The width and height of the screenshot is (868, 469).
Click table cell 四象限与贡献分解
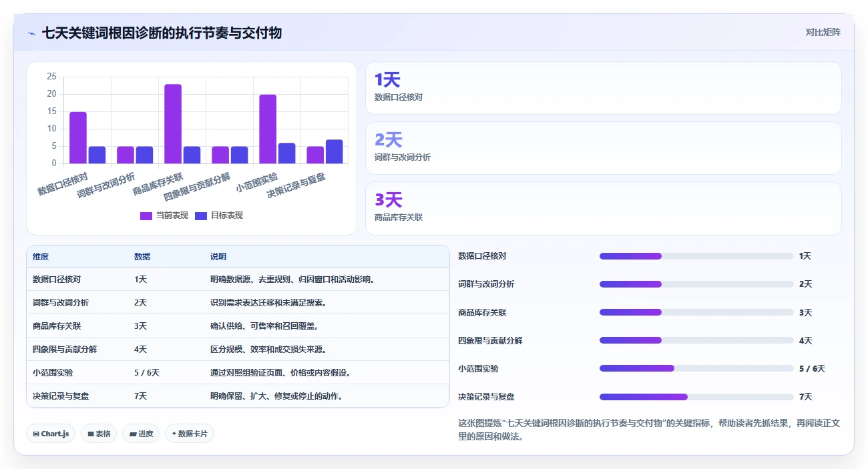(x=65, y=350)
